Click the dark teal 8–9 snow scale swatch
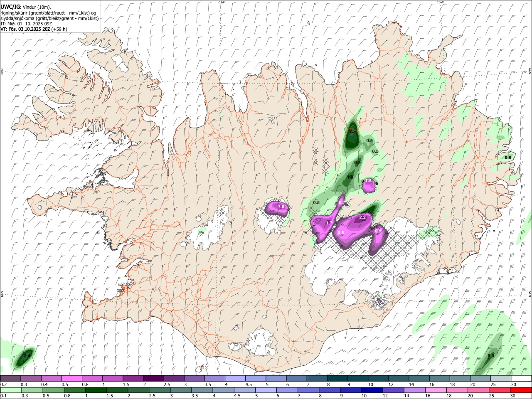This screenshot has width=532, height=399. (337, 378)
